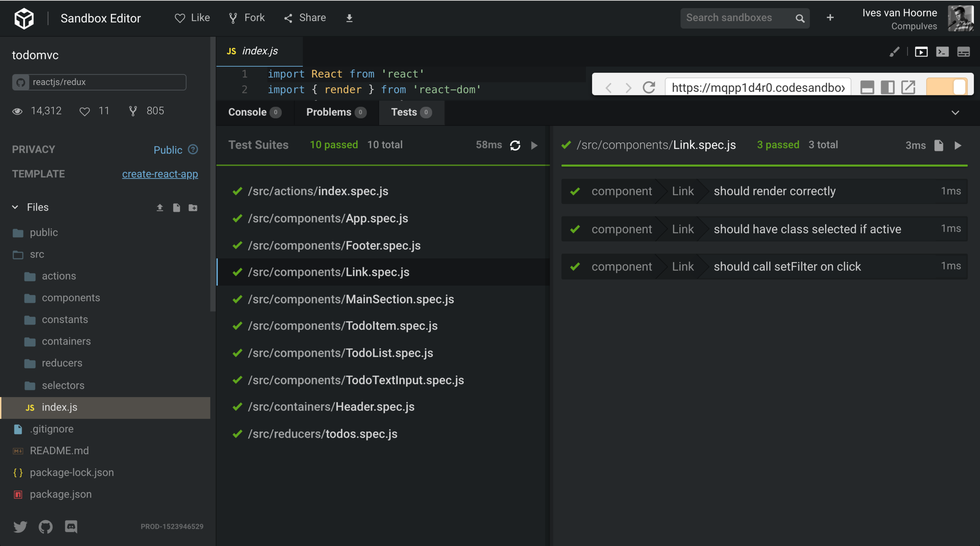Open the Problems tab
The width and height of the screenshot is (980, 546).
pos(329,112)
